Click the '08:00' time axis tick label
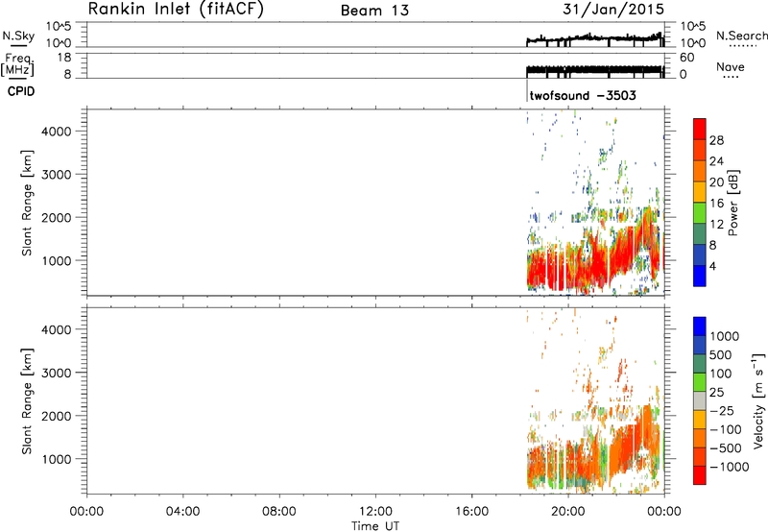Viewport: 768px width, 532px height. pos(279,512)
